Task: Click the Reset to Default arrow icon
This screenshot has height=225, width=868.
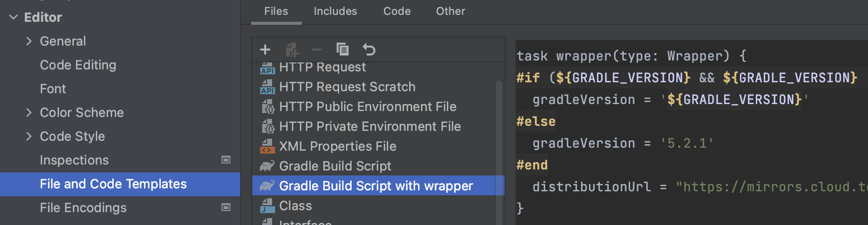Action: (369, 50)
